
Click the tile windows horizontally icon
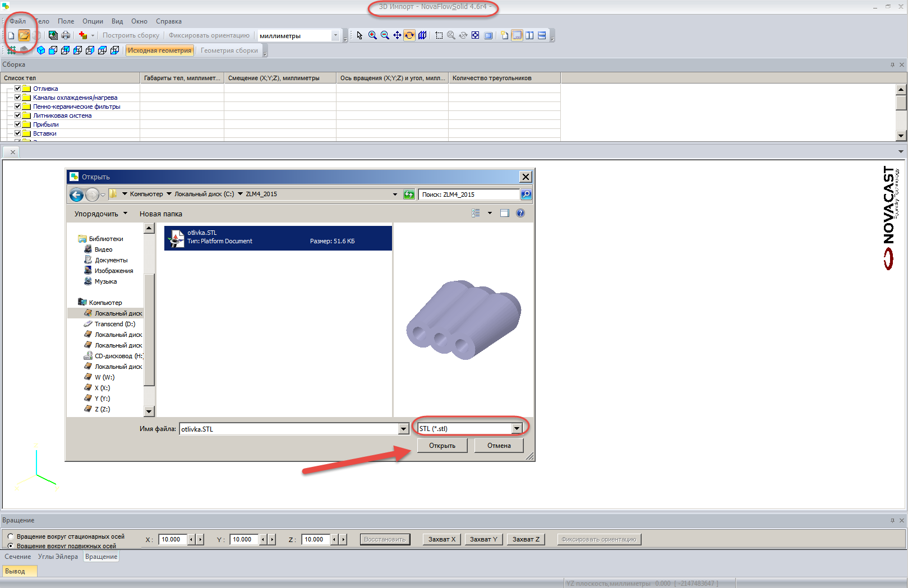542,35
